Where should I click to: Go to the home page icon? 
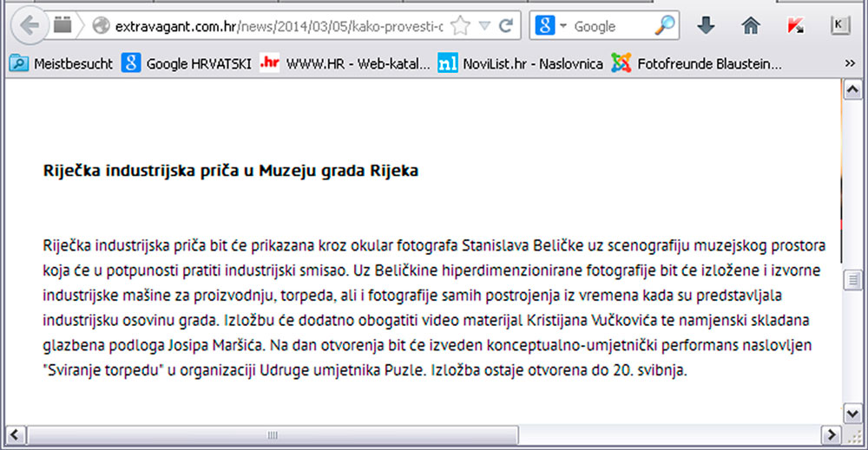click(x=750, y=26)
